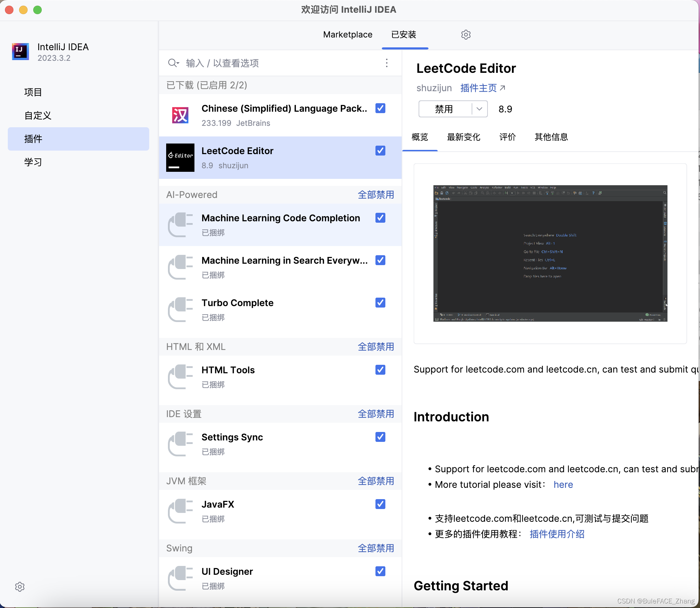Viewport: 700px width, 608px height.
Task: Toggle Machine Learning Code Completion checkbox
Action: (x=380, y=218)
